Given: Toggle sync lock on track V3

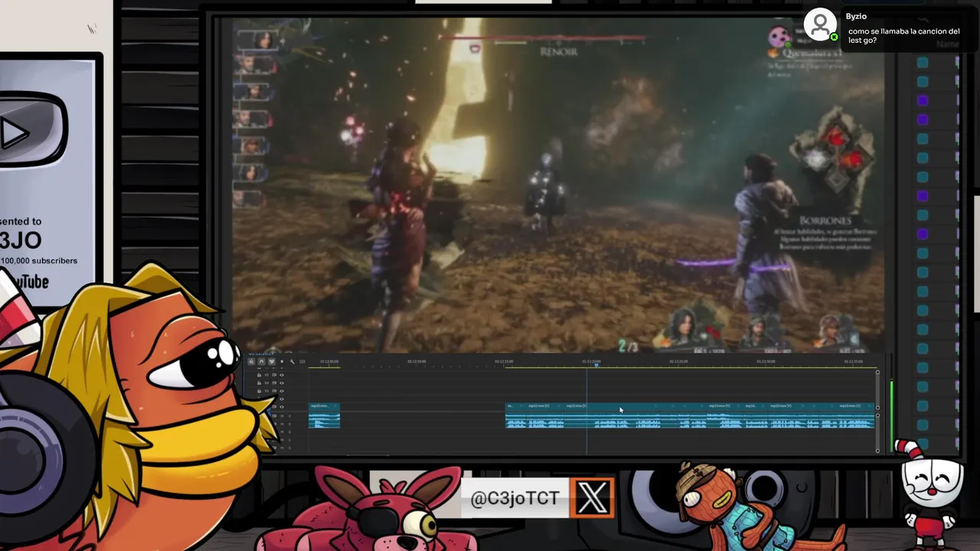Looking at the screenshot, I should [x=274, y=391].
